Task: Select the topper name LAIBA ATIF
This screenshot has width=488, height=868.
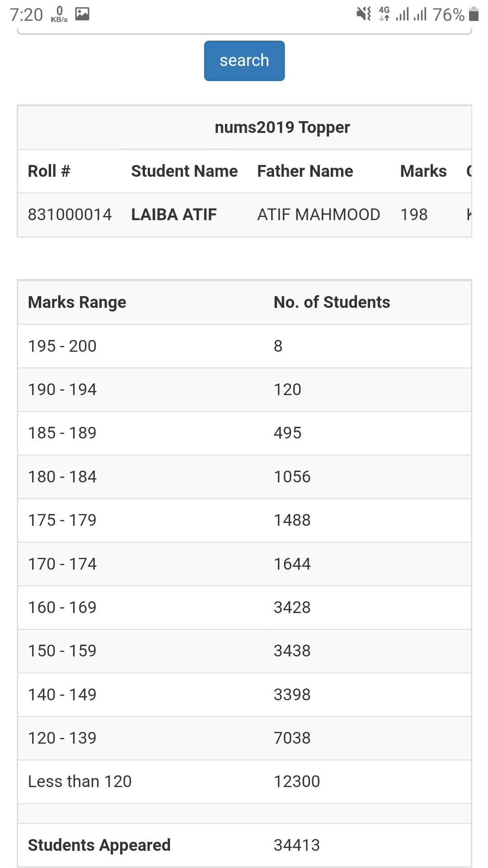Action: pos(174,214)
